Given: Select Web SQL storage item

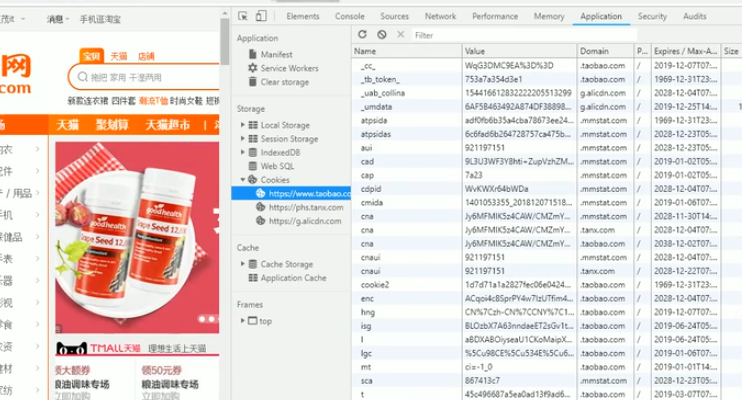Looking at the screenshot, I should tap(271, 166).
